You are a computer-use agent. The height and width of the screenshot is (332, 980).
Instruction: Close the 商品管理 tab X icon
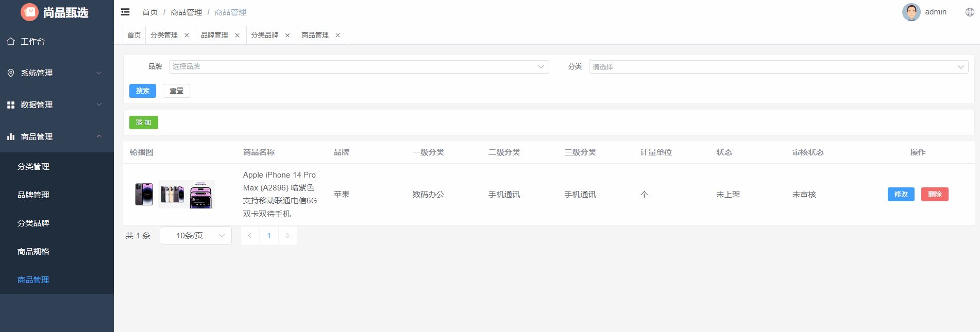[x=337, y=36]
